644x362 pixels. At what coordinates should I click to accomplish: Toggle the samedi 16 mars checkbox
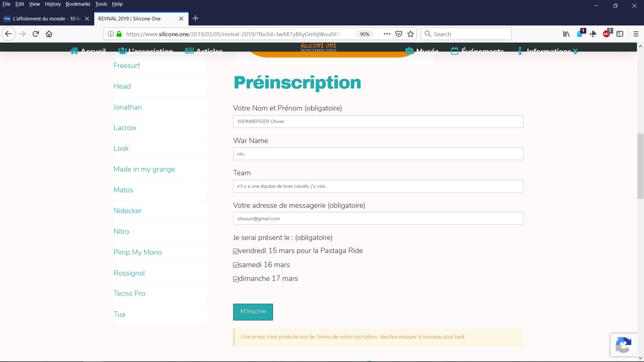(236, 265)
